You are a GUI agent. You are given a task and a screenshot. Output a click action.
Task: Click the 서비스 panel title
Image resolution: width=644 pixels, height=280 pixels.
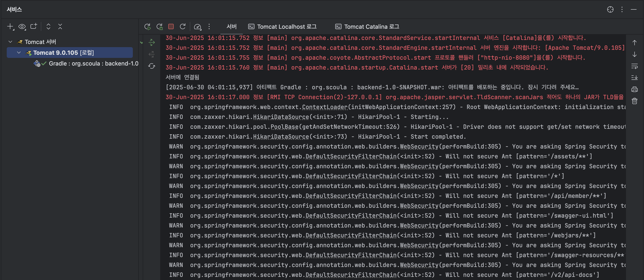[14, 9]
